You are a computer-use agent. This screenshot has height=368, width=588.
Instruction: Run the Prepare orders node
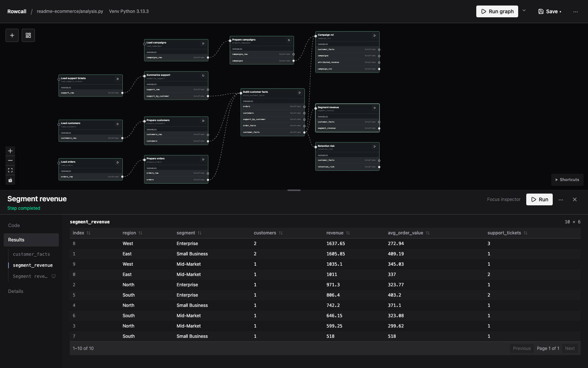point(203,159)
